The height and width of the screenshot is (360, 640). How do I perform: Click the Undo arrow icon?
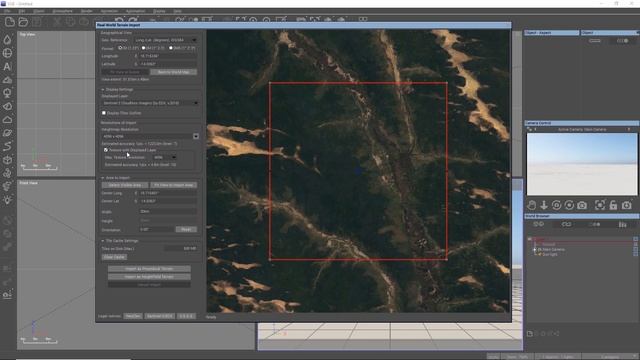click(119, 20)
